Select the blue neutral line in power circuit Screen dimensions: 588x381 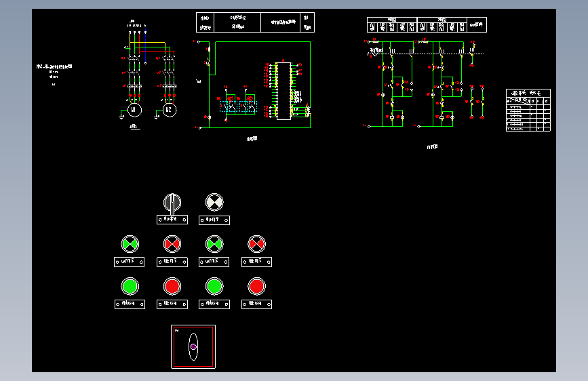point(146,47)
